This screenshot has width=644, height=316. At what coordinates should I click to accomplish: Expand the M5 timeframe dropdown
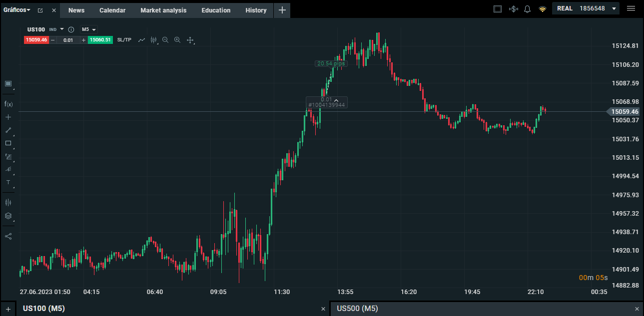pyautogui.click(x=88, y=29)
